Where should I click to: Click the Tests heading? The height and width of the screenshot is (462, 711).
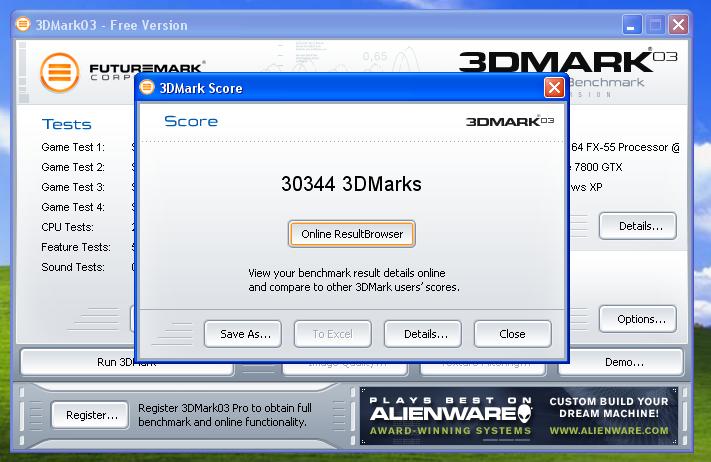67,124
